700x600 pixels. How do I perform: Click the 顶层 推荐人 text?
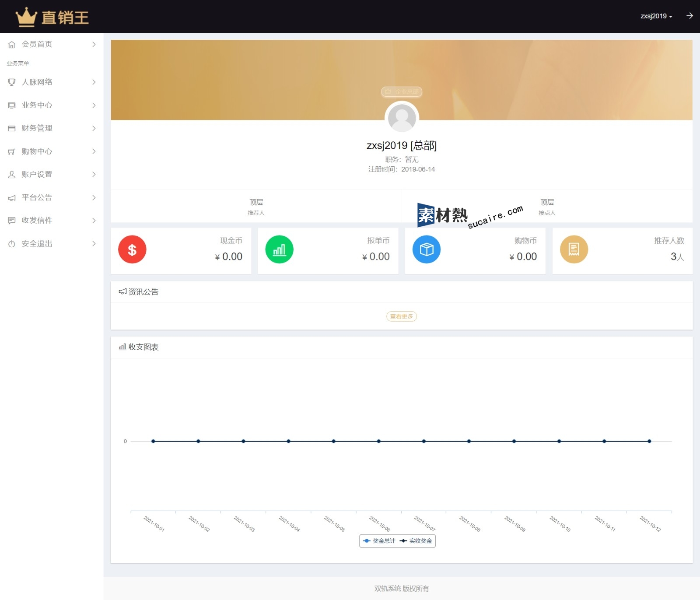256,207
